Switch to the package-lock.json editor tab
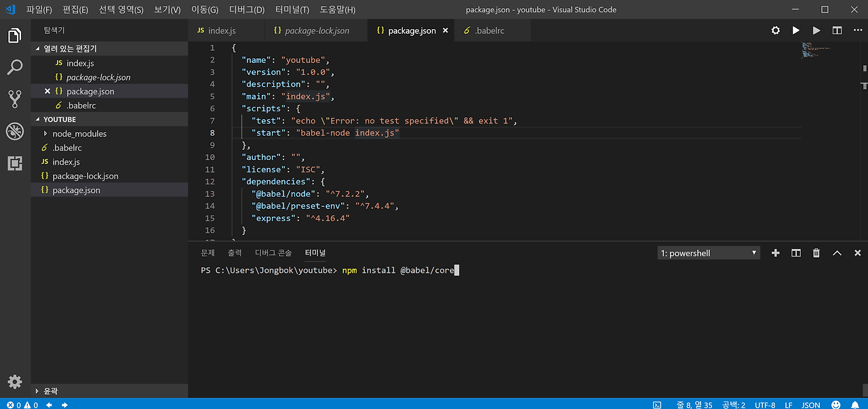This screenshot has height=409, width=868. click(x=315, y=31)
